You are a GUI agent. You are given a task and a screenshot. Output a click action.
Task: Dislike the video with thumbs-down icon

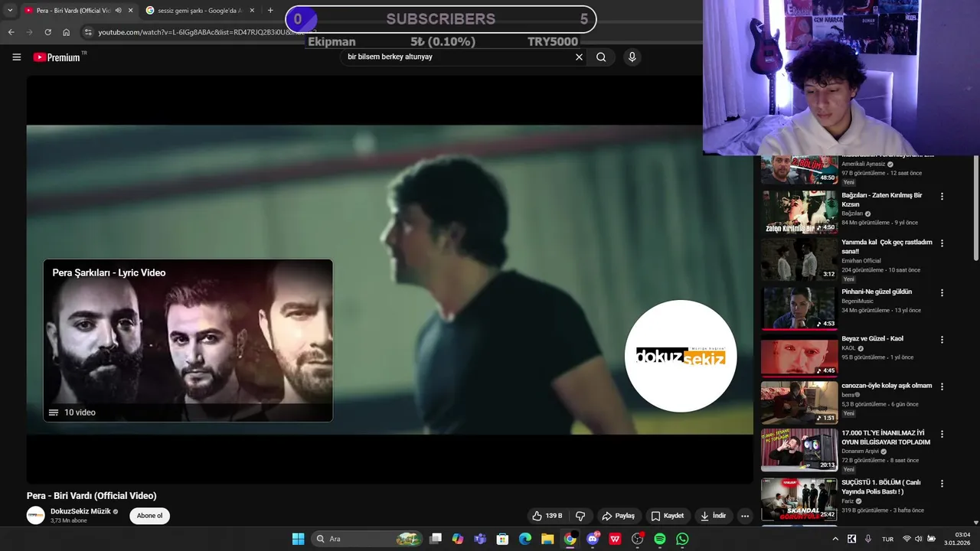[580, 516]
